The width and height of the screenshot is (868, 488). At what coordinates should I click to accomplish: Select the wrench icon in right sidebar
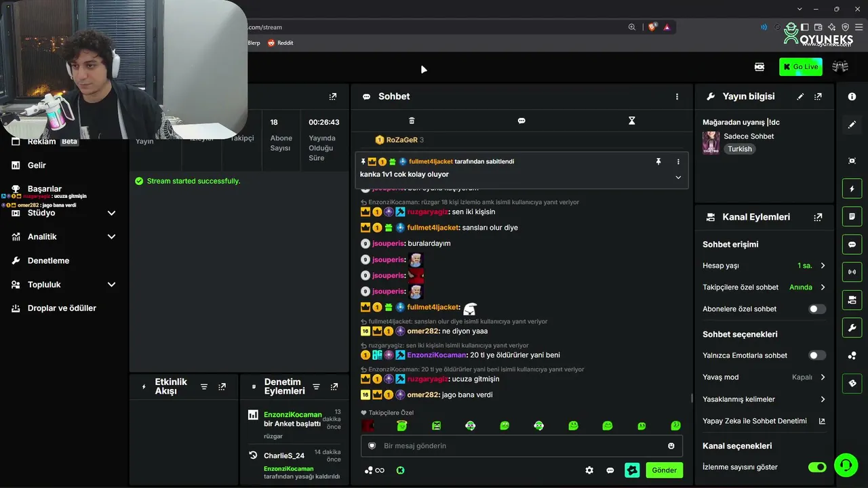(x=852, y=327)
